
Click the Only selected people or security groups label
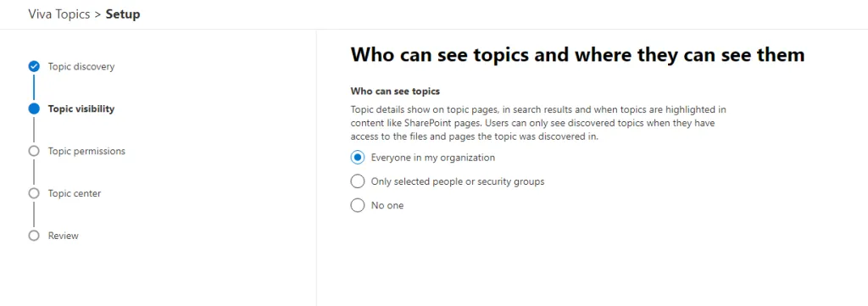coord(458,181)
